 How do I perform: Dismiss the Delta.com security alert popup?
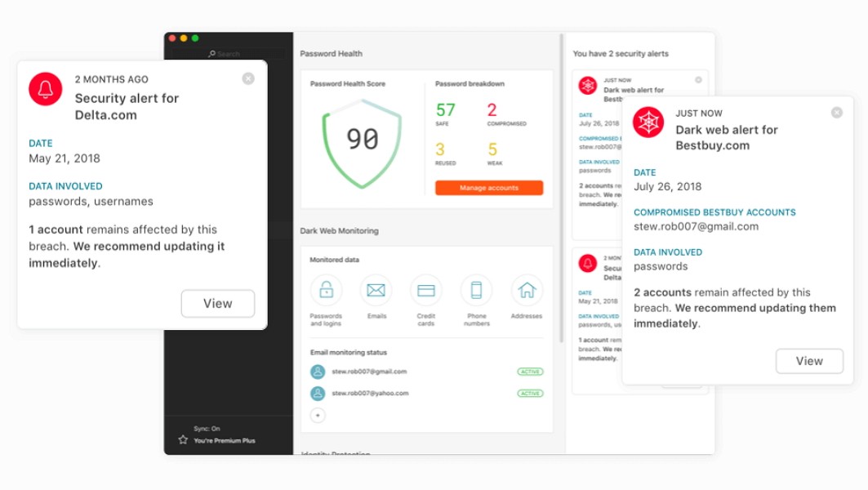(x=248, y=78)
